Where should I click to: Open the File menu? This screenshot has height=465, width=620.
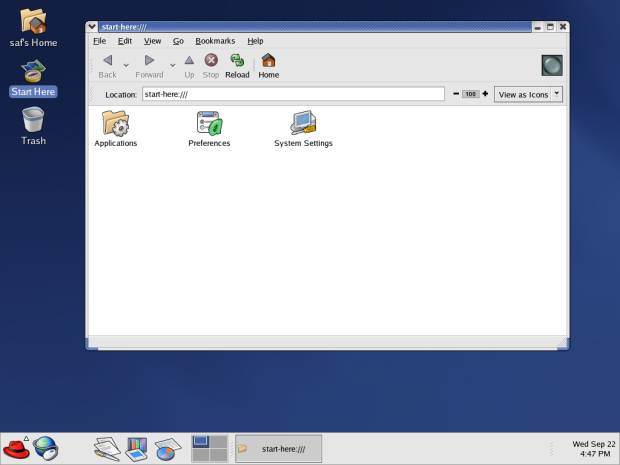pyautogui.click(x=99, y=41)
